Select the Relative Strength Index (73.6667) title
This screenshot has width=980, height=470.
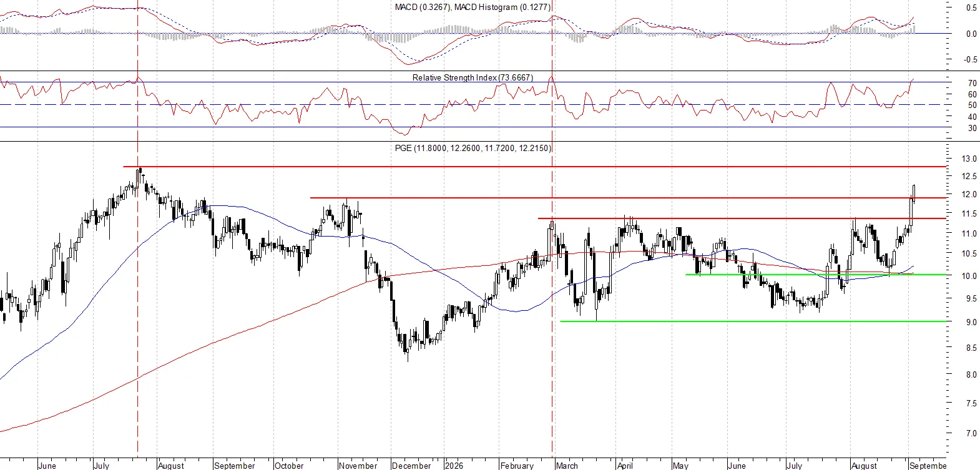click(x=473, y=77)
